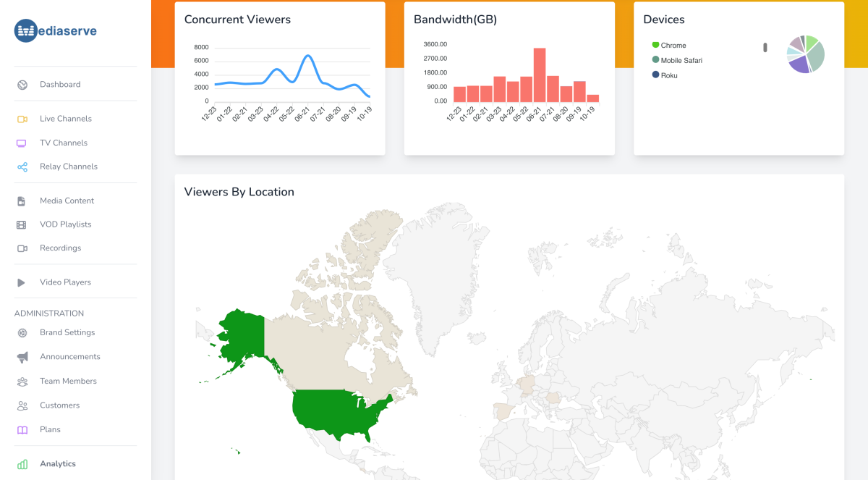The height and width of the screenshot is (480, 868).
Task: Open Announcements page
Action: 70,357
